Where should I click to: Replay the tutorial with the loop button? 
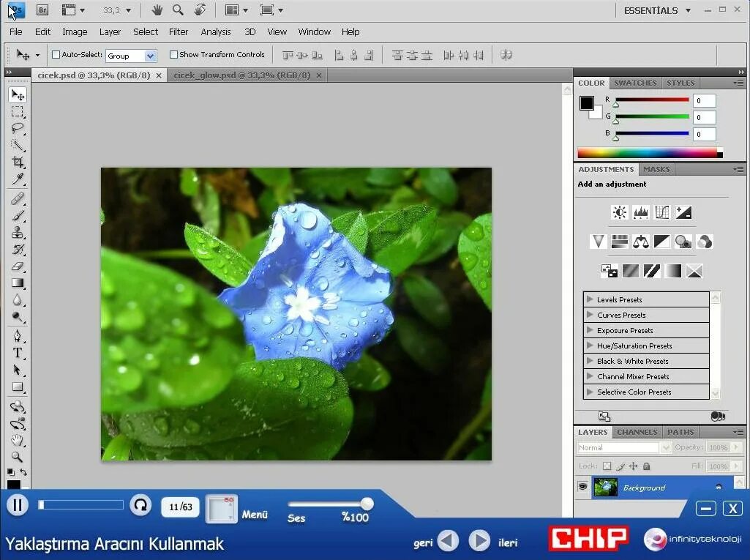point(140,505)
